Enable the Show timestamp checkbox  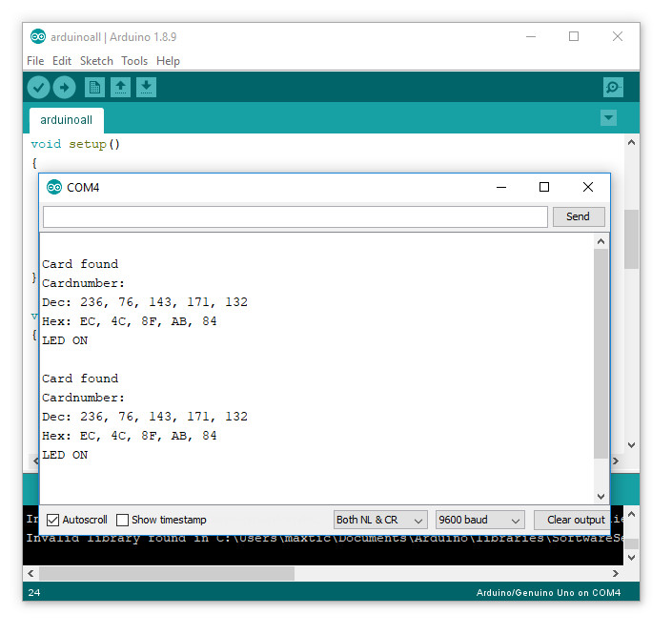tap(123, 520)
